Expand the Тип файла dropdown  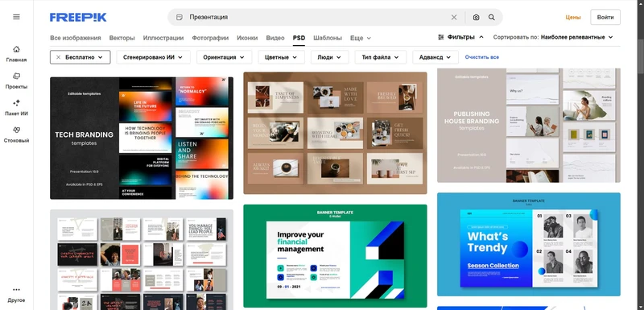point(380,57)
